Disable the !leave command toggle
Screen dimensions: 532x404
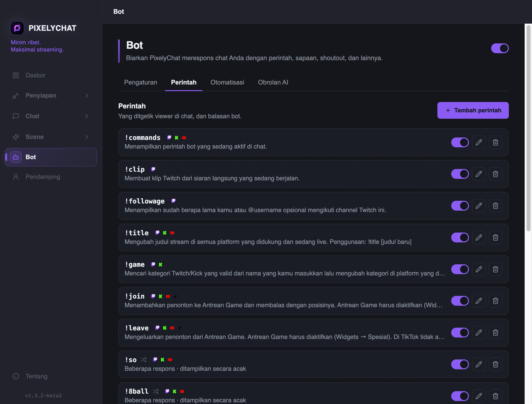pos(460,333)
